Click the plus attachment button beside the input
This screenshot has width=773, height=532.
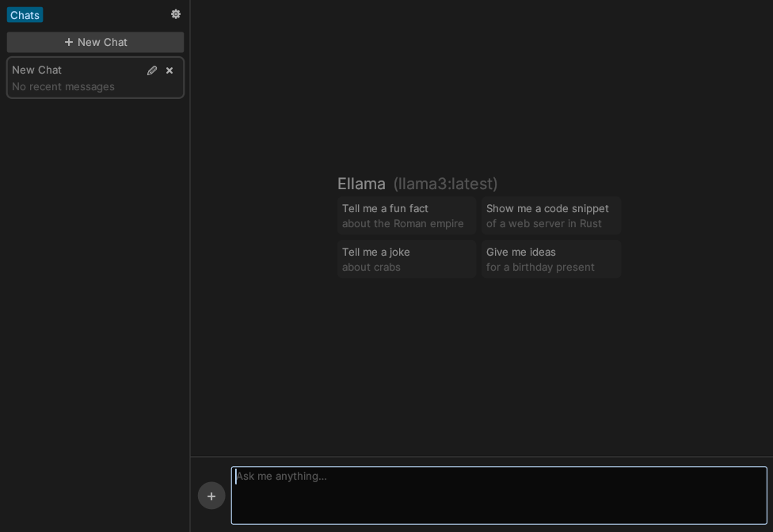[211, 496]
